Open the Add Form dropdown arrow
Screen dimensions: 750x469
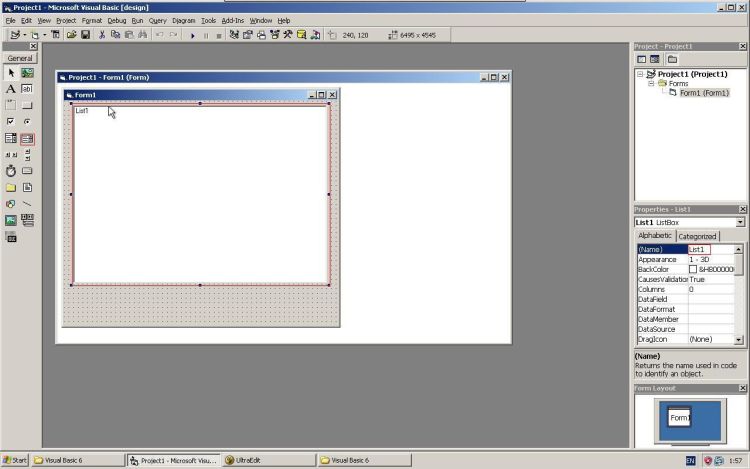(44, 35)
